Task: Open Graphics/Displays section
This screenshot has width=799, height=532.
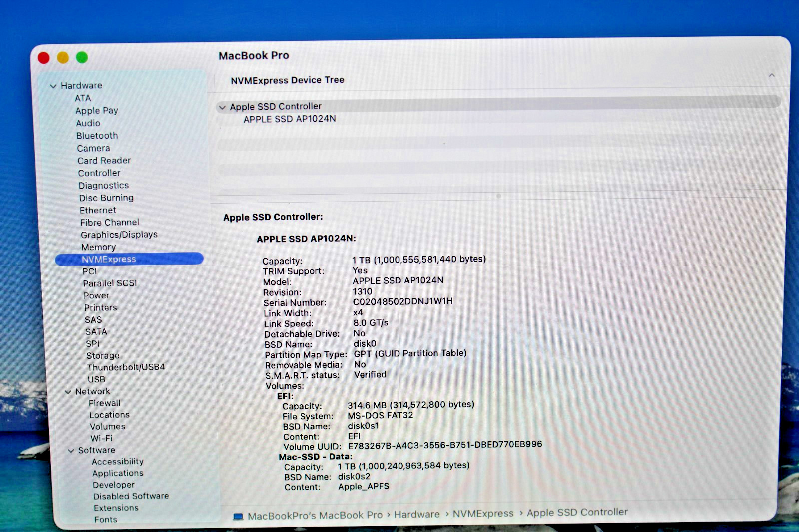Action: pos(119,235)
